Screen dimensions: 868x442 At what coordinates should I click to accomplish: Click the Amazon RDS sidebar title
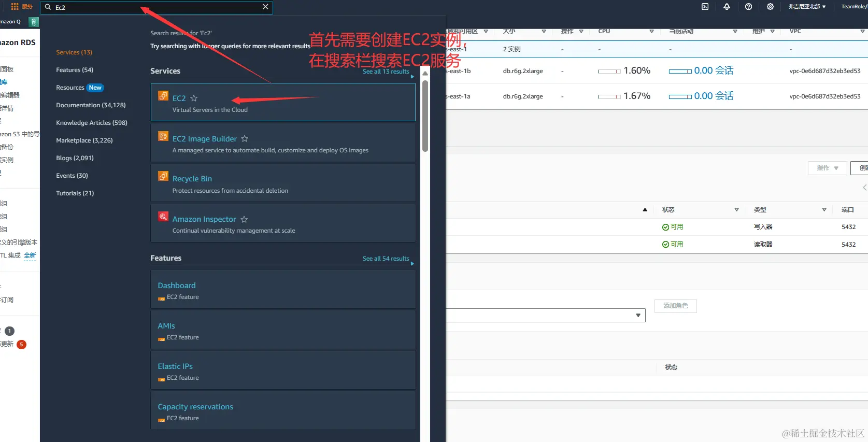pyautogui.click(x=18, y=42)
